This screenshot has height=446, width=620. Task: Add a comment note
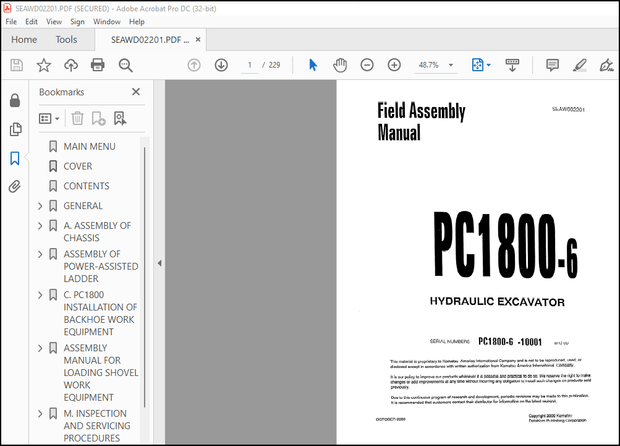(552, 65)
